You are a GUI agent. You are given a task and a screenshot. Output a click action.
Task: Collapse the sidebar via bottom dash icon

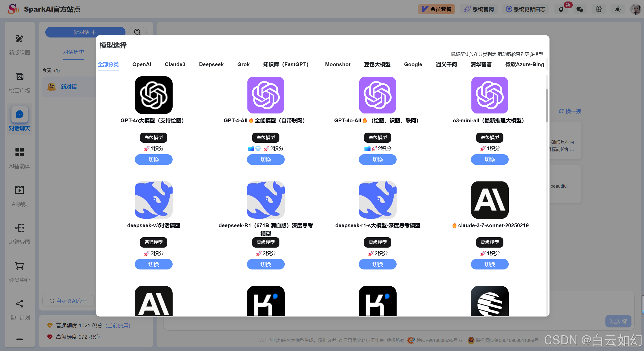(x=19, y=338)
